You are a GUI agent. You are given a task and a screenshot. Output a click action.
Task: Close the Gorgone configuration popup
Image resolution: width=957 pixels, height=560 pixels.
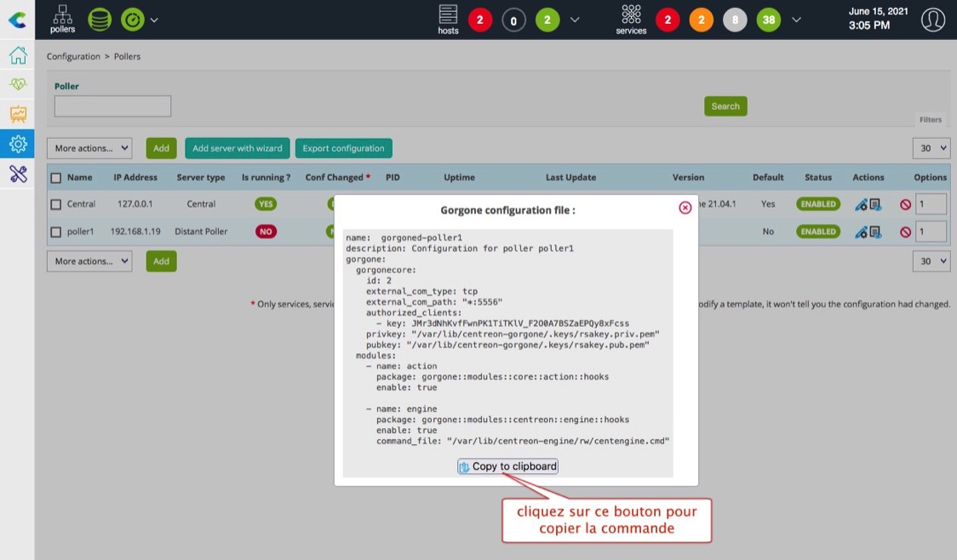[685, 208]
